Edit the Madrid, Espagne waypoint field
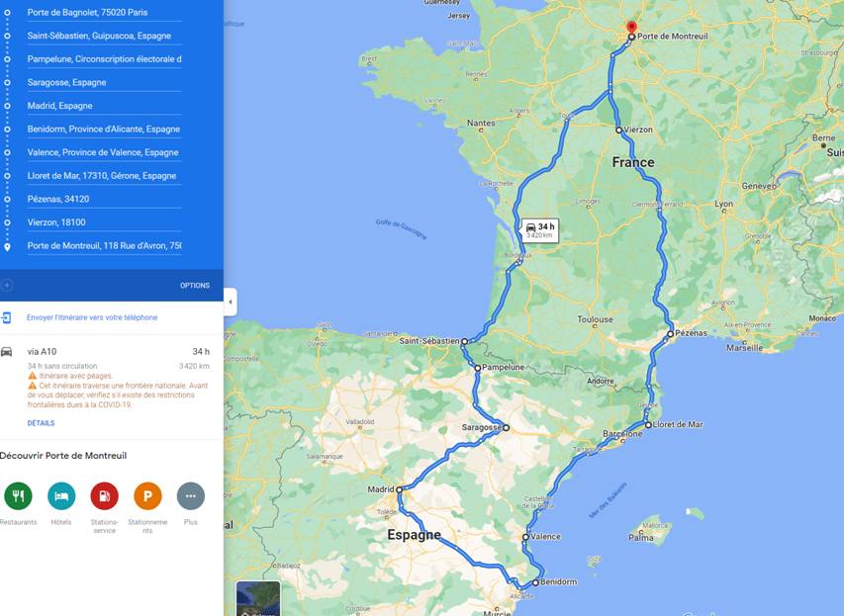Viewport: 844px width, 616px height. (105, 106)
